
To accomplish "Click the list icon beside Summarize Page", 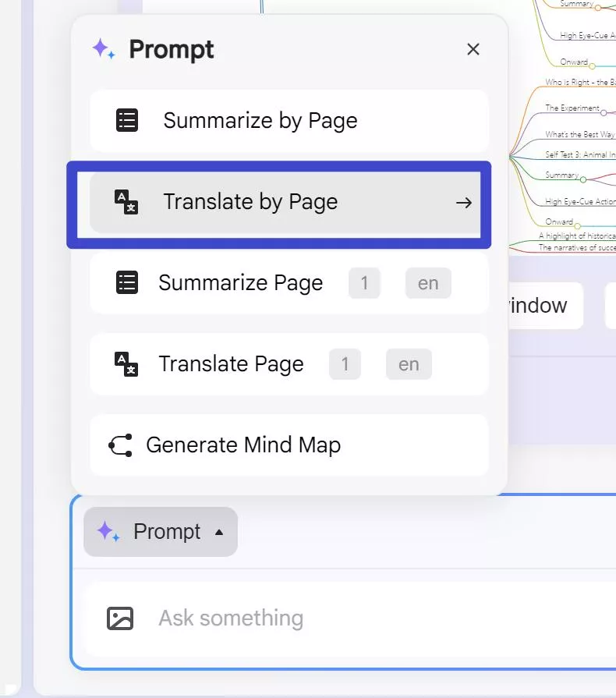I will (x=127, y=283).
